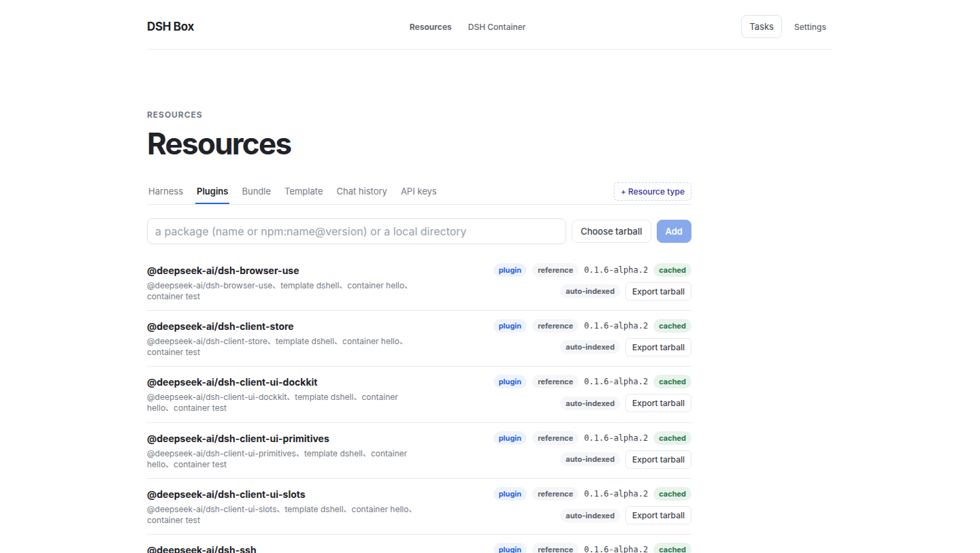The image size is (980, 553).
Task: Switch to the API keys tab
Action: click(x=419, y=191)
